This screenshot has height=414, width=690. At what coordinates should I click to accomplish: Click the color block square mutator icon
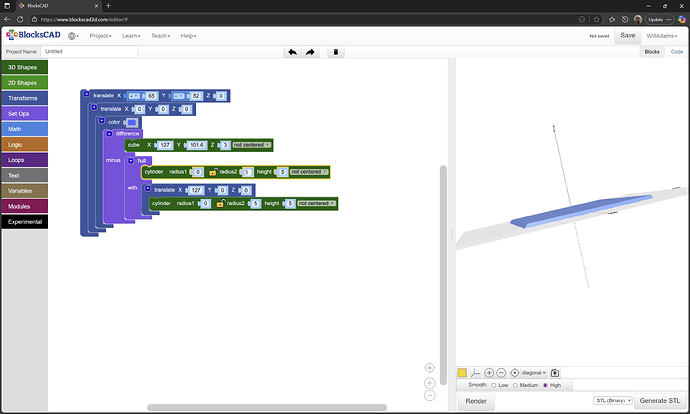pos(102,121)
